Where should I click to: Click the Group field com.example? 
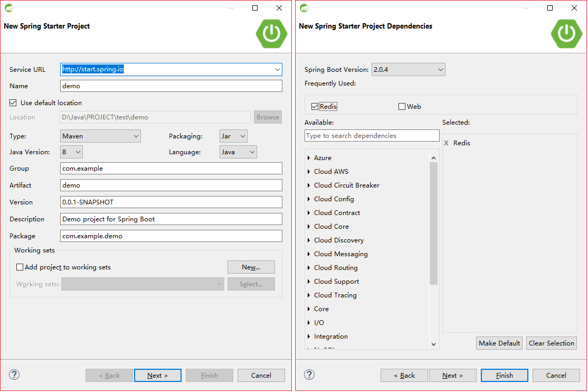tap(171, 169)
